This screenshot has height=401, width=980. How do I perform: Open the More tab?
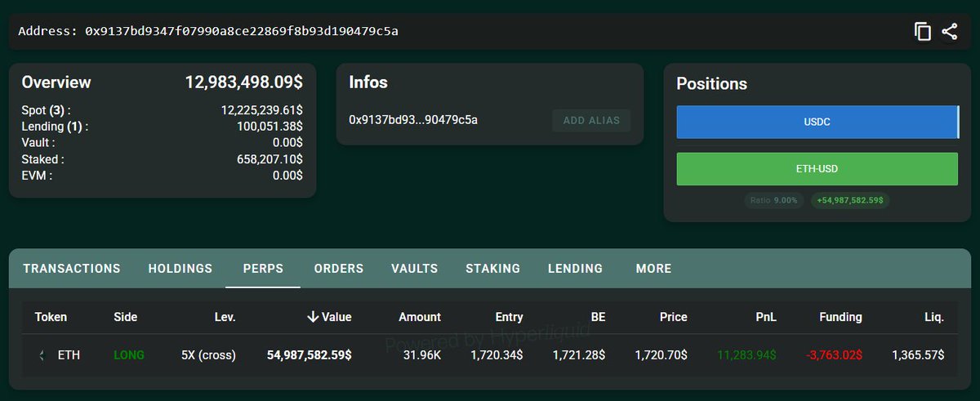pyautogui.click(x=653, y=269)
